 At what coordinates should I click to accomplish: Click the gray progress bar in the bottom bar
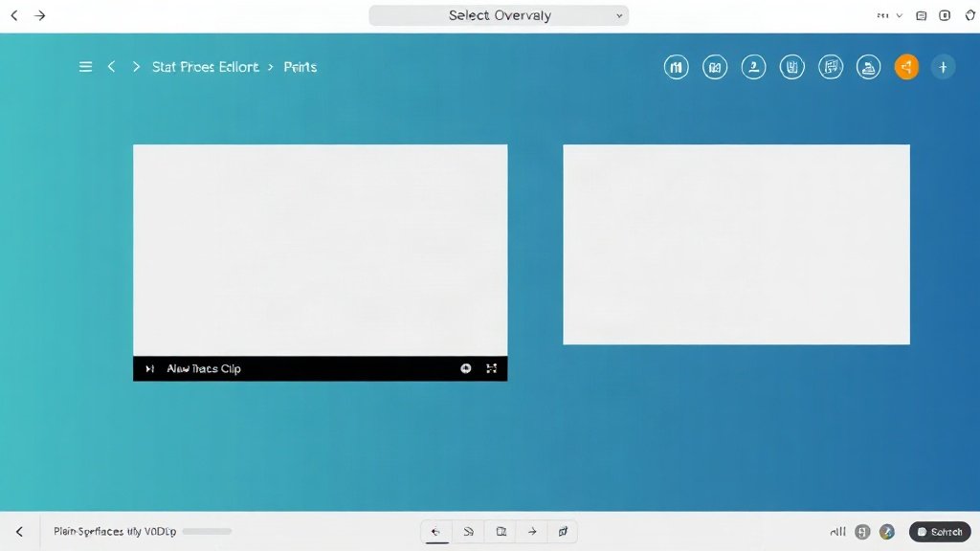pos(207,532)
